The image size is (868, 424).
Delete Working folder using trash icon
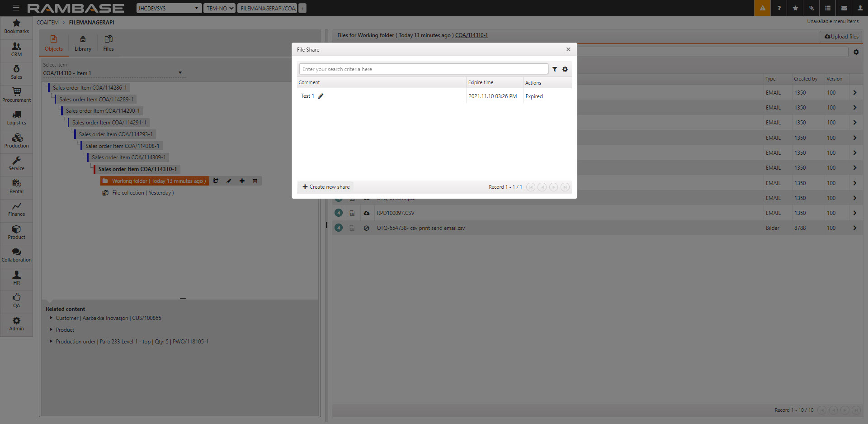coord(255,181)
